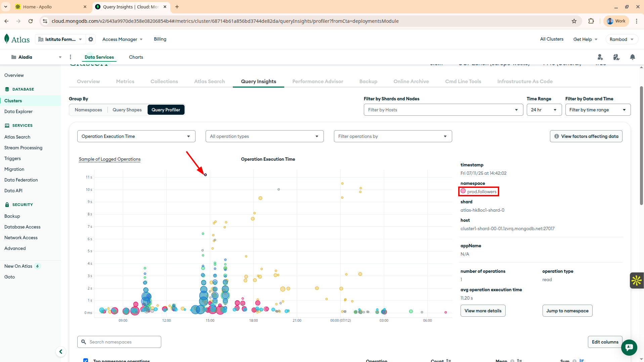Group by Namespaces

click(88, 110)
